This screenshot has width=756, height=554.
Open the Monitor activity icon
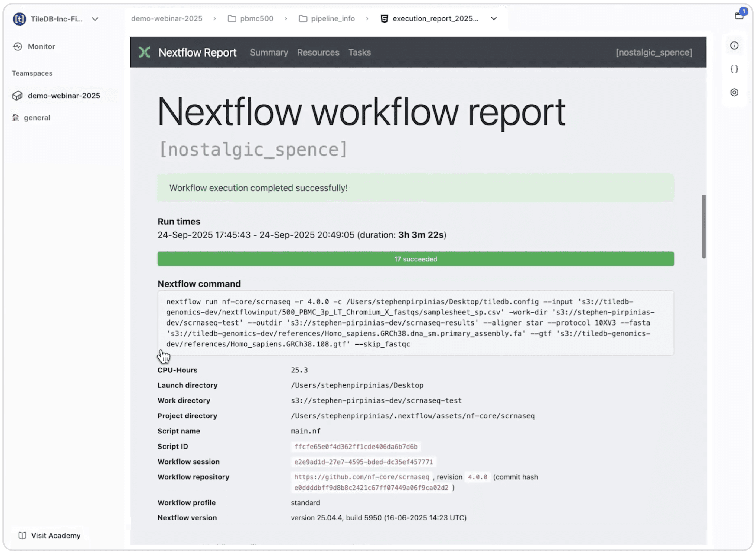(18, 47)
